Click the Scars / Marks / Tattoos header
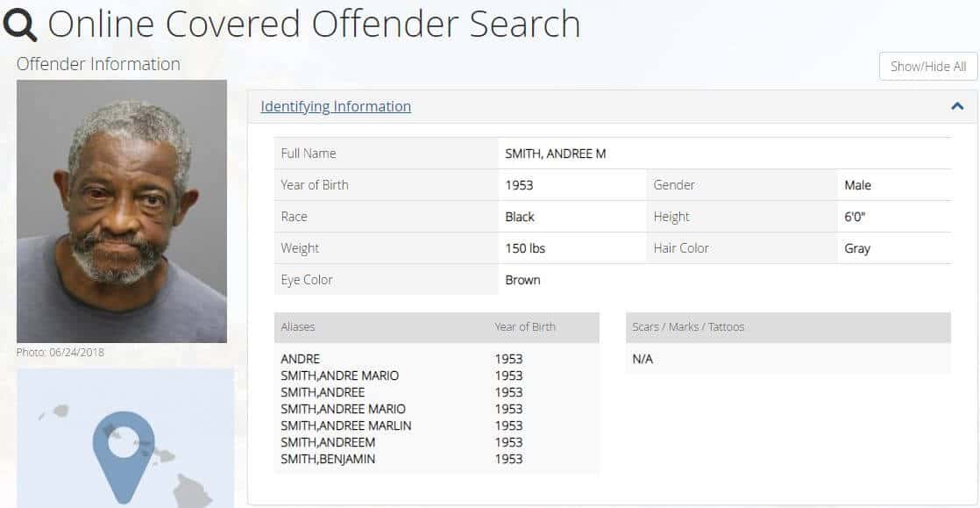 [688, 327]
